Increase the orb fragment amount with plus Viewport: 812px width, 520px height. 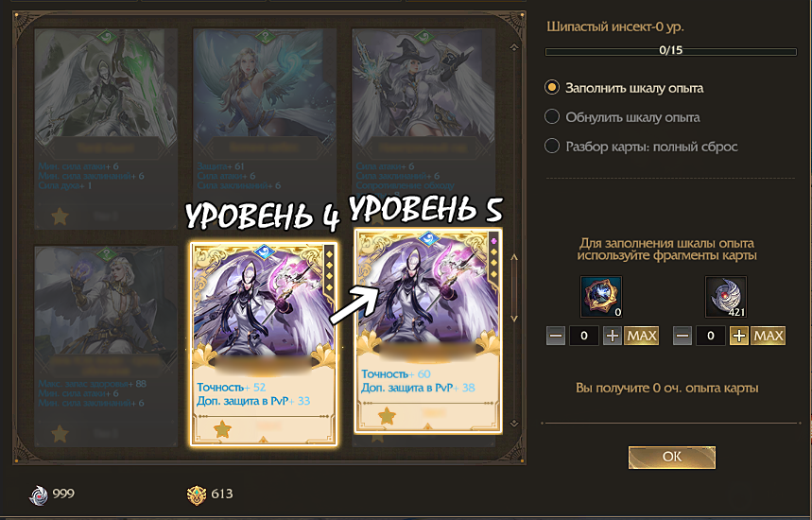pos(613,336)
